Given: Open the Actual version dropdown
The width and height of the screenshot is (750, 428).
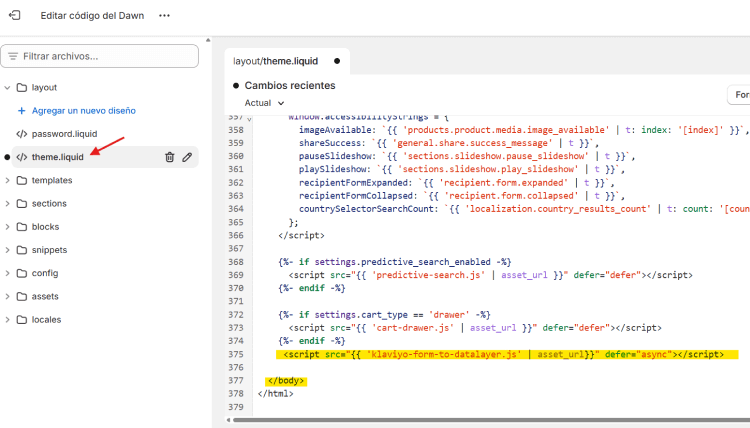Looking at the screenshot, I should point(264,103).
